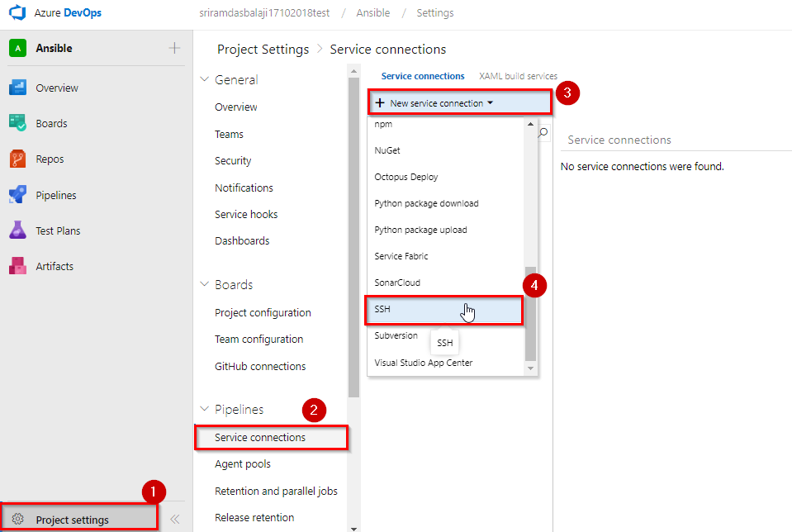Click the settings pane scrollbar thumb
The height and width of the screenshot is (532, 792).
tap(353, 237)
